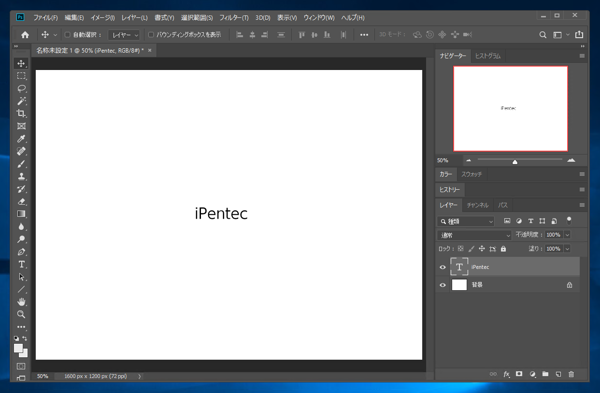Viewport: 600px width, 393px height.
Task: Open the workspace switcher dropdown
Action: point(561,35)
